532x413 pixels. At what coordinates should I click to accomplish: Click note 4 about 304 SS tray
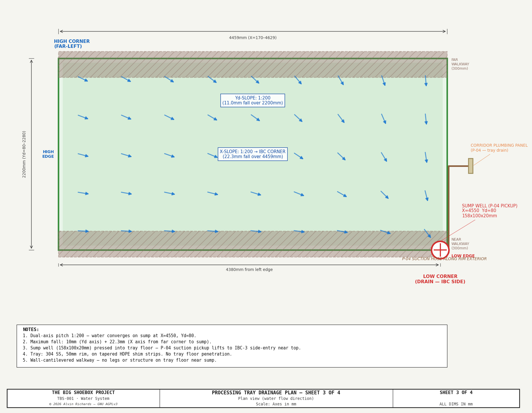click(127, 354)
